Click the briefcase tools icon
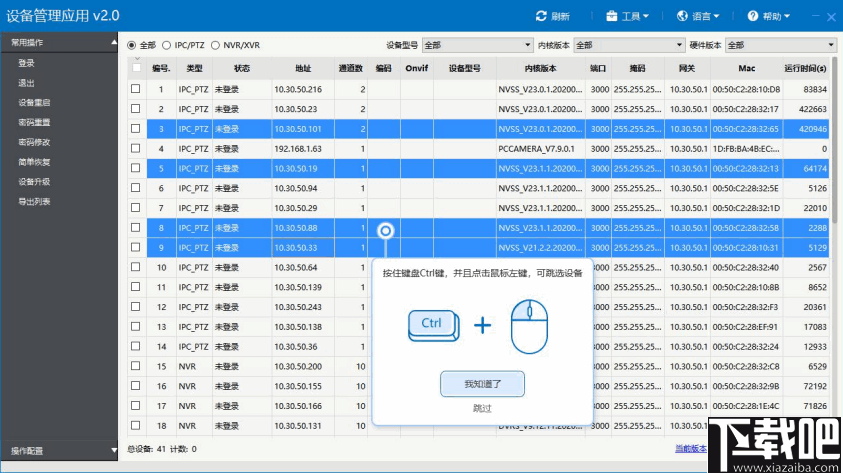This screenshot has height=473, width=843. tap(611, 16)
